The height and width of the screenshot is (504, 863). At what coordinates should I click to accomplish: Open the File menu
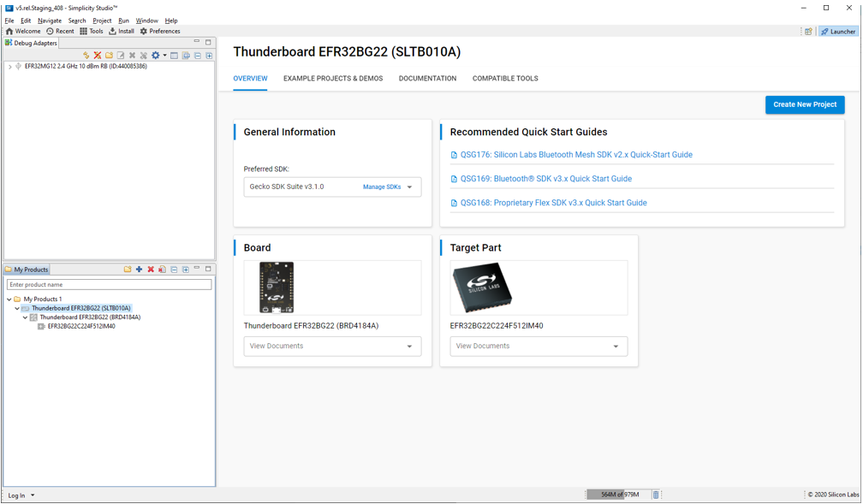(x=9, y=21)
